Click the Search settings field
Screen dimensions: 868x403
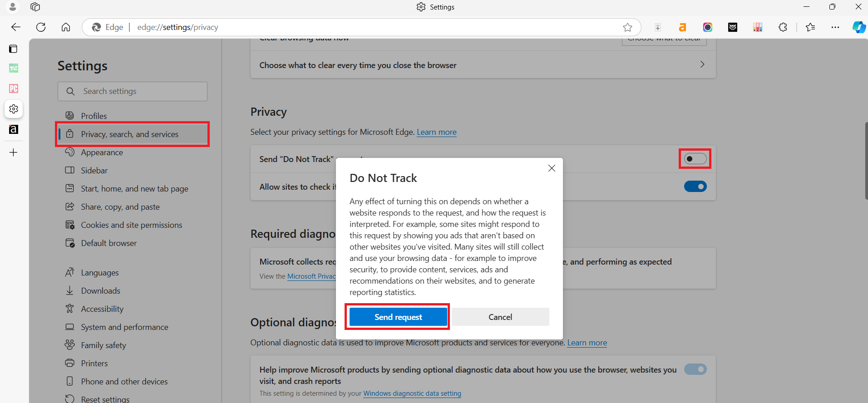133,91
